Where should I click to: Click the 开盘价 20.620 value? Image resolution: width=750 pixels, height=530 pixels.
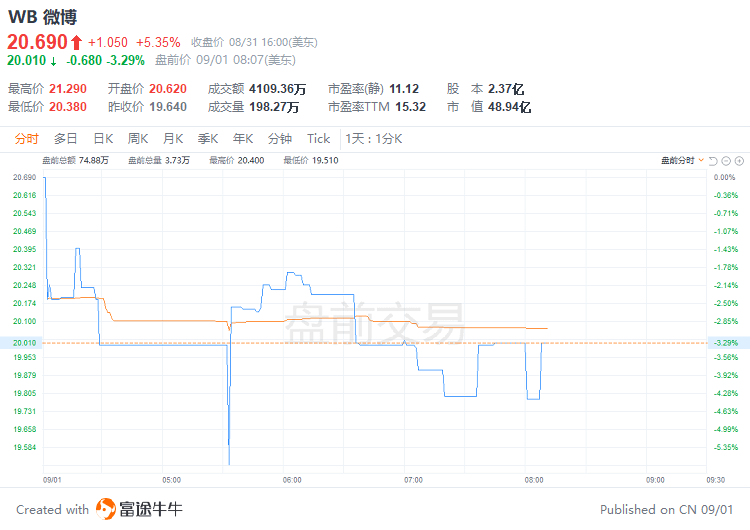[x=168, y=89]
